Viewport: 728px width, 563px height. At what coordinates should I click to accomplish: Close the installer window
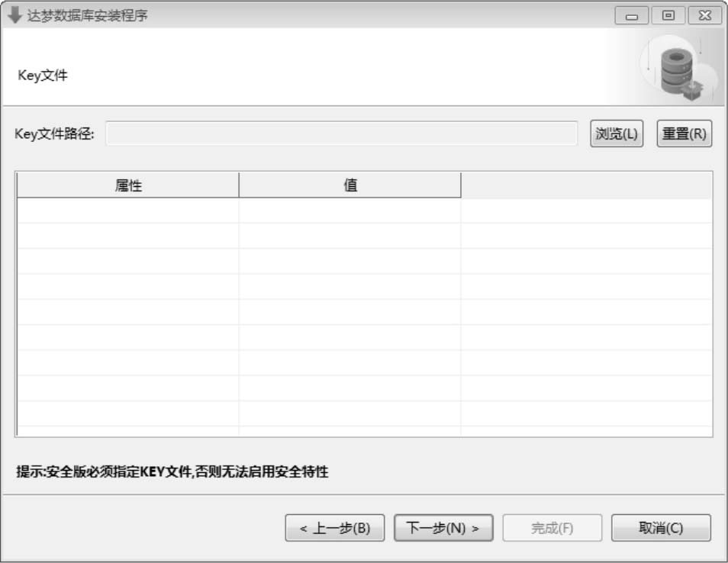pyautogui.click(x=705, y=16)
